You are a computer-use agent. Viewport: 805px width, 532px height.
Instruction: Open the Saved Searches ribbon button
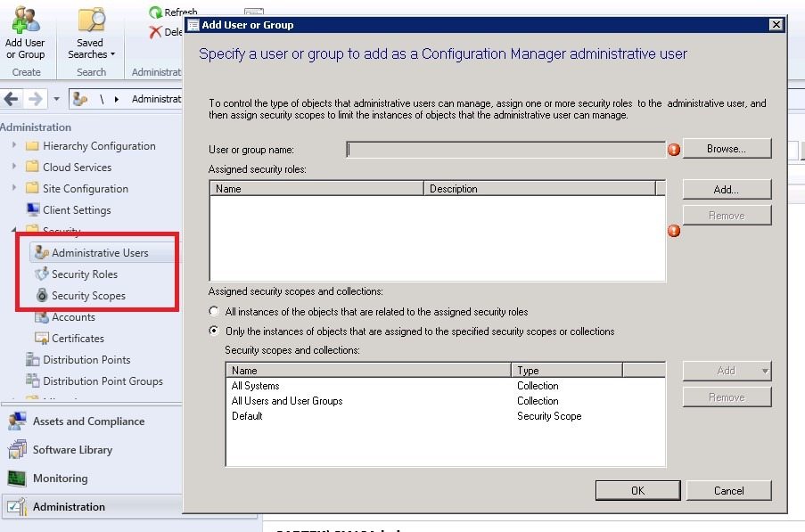click(x=92, y=32)
